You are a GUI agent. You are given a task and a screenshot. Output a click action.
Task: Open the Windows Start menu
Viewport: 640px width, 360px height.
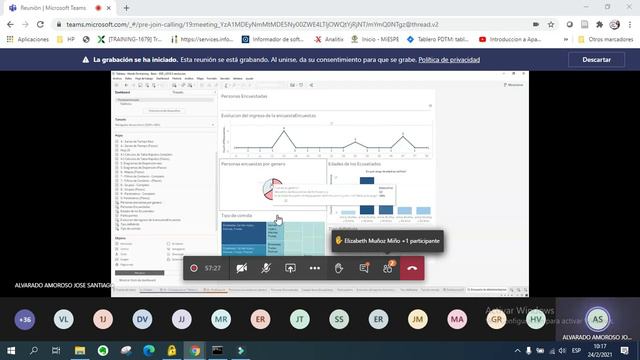click(11, 351)
